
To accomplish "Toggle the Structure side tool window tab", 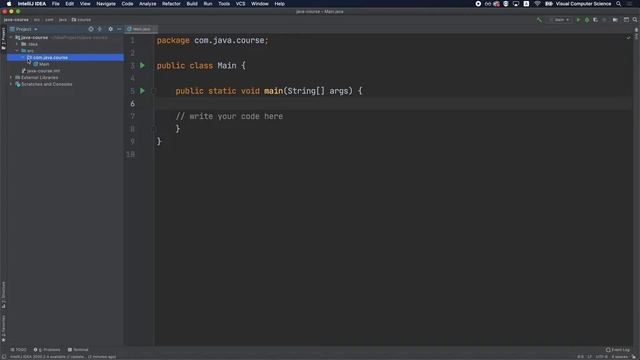I will tap(3, 295).
